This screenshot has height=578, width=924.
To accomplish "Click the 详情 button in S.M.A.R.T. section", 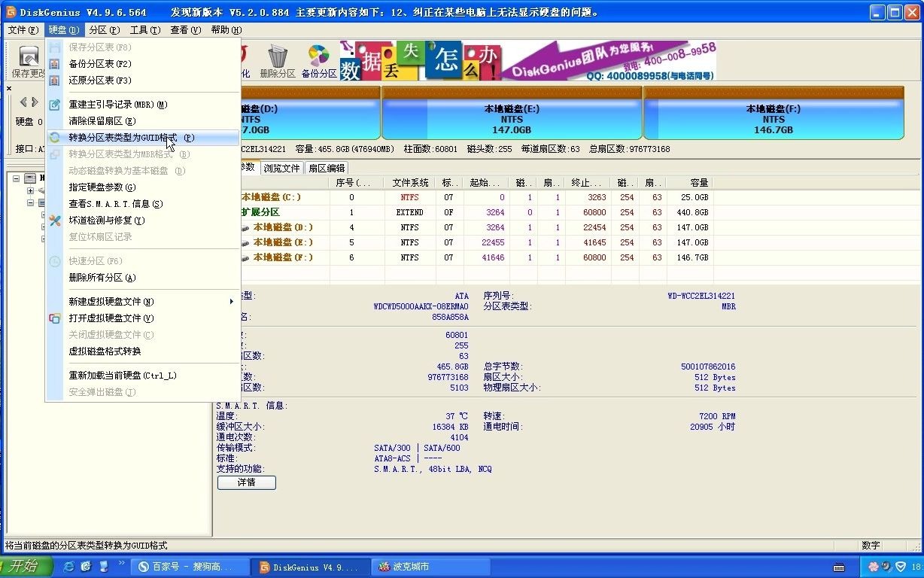I will 246,482.
